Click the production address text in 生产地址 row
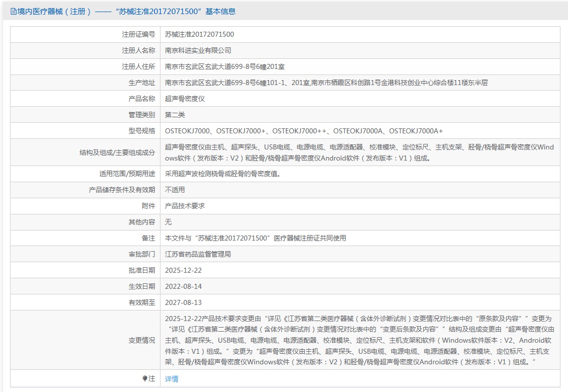 [x=326, y=83]
